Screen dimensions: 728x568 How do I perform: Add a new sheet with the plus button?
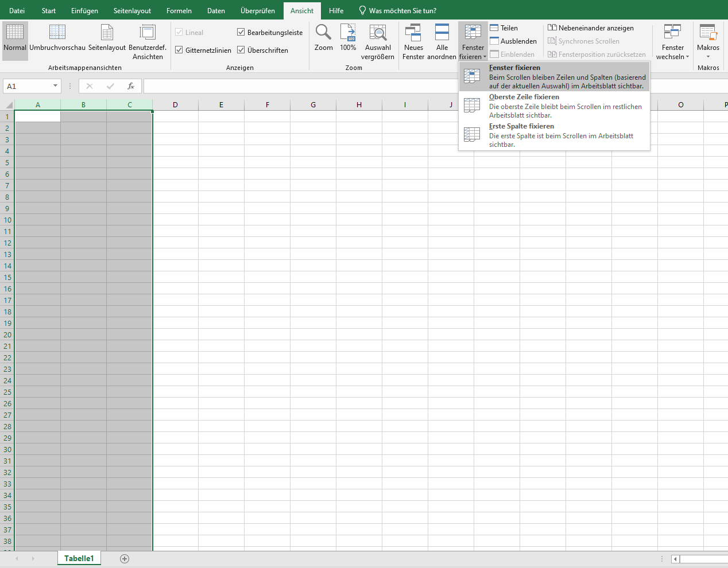coord(124,558)
